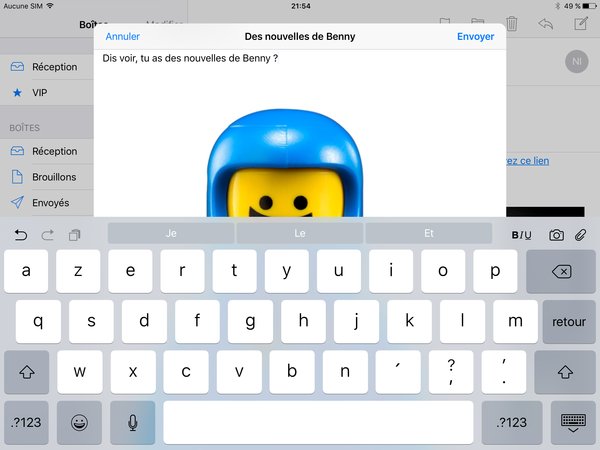Tap the reply arrow in mail toolbar

tap(545, 24)
